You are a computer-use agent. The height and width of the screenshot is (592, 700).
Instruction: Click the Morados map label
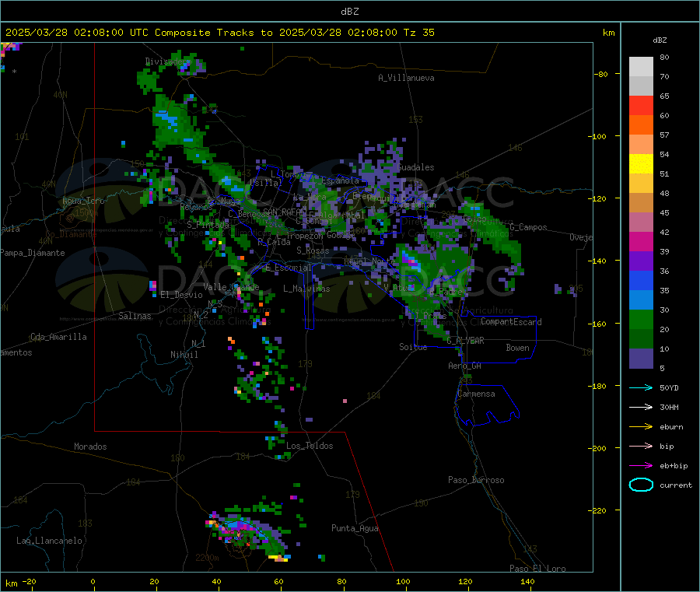pos(90,447)
